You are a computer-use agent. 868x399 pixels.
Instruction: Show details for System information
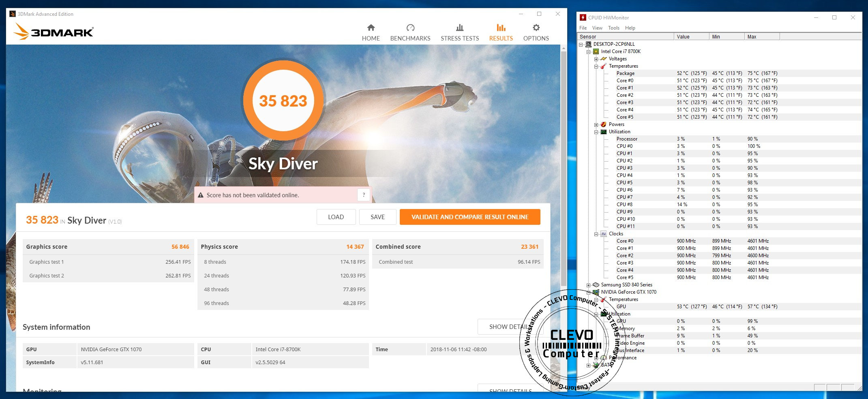[510, 326]
